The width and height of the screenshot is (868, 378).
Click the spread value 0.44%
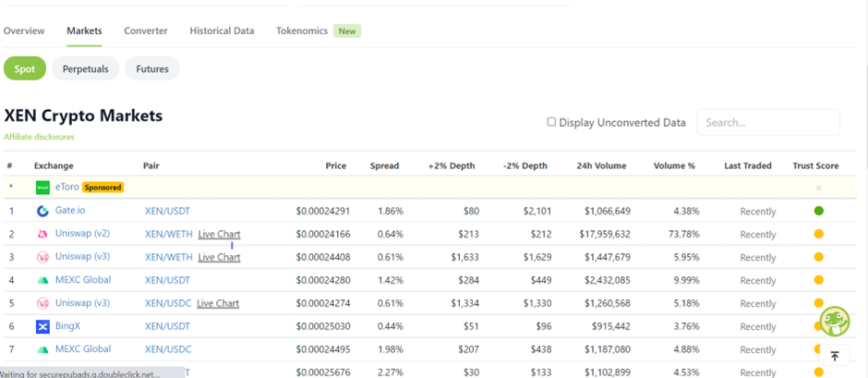[391, 326]
